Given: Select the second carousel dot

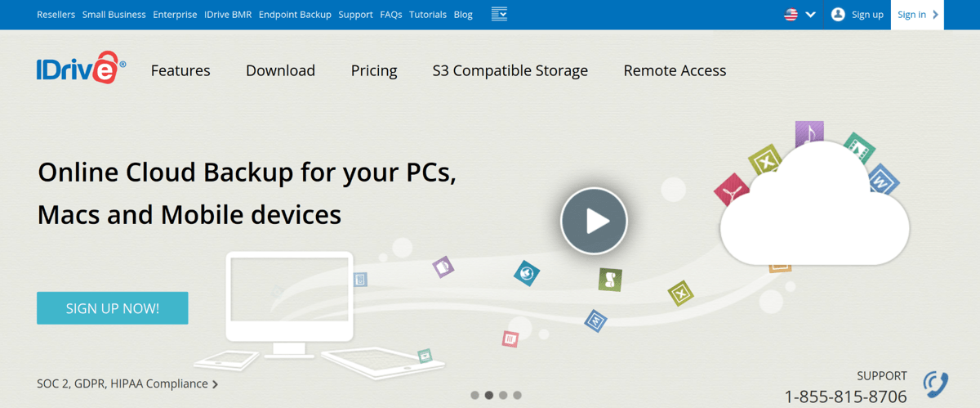Looking at the screenshot, I should [x=489, y=395].
